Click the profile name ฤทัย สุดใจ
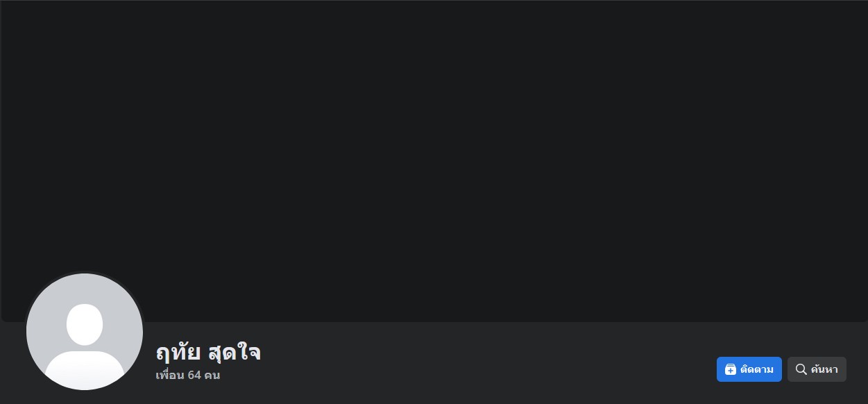 coord(208,352)
